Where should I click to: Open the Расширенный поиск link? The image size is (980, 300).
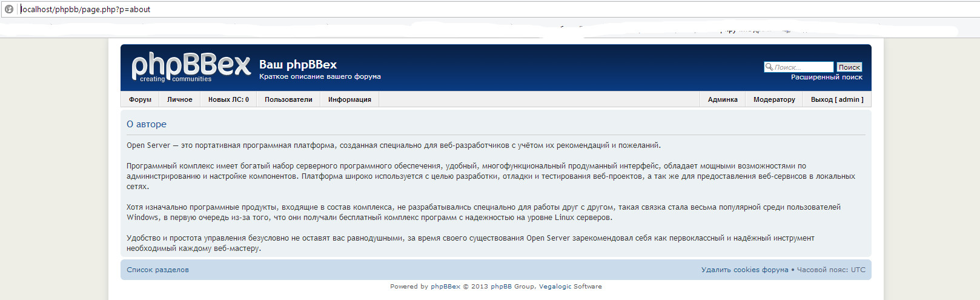(x=826, y=77)
